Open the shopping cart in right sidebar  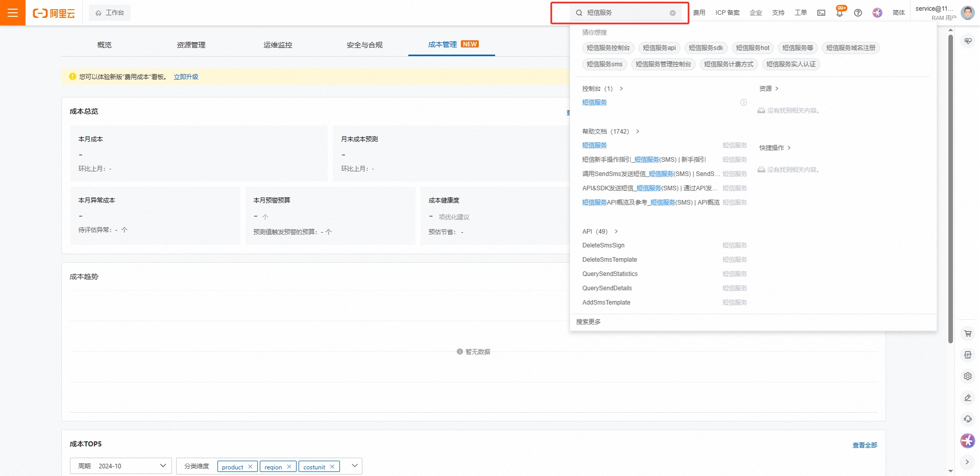pos(967,333)
